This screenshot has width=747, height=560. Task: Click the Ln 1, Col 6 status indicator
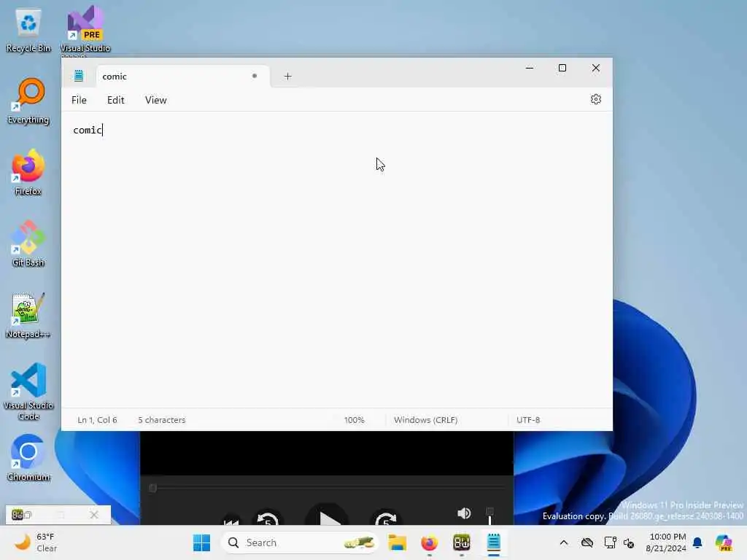(97, 420)
